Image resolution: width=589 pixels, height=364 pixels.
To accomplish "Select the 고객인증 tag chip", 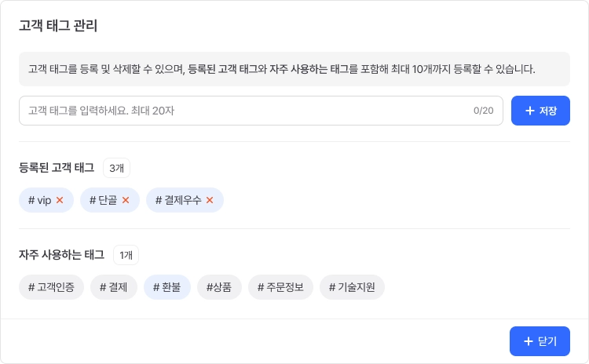I will click(51, 287).
